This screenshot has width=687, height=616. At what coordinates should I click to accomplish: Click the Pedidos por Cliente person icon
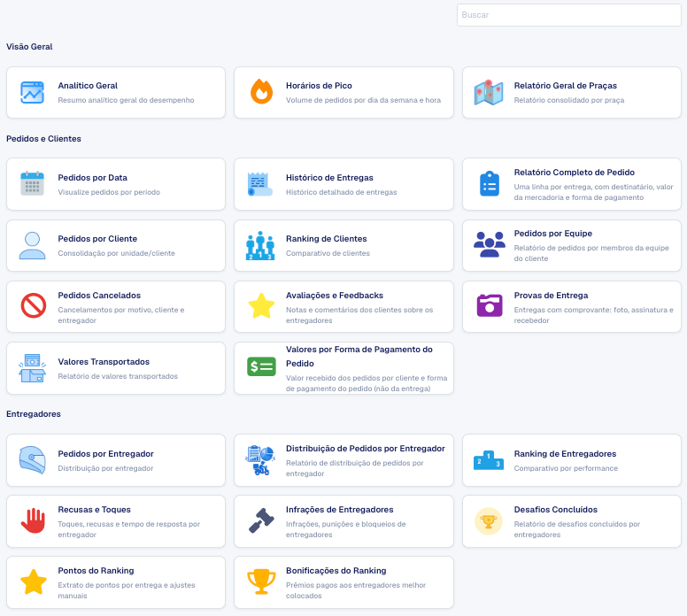33,245
